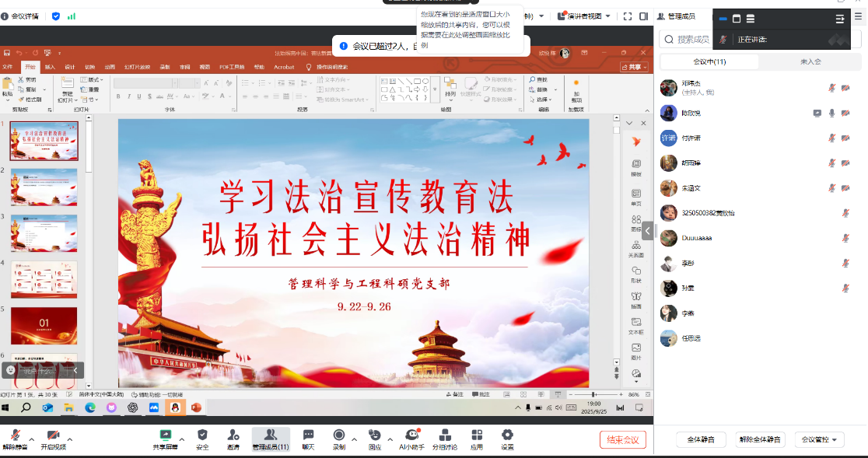This screenshot has width=868, height=458.
Task: Click the 安全 security shield icon
Action: coord(202,435)
